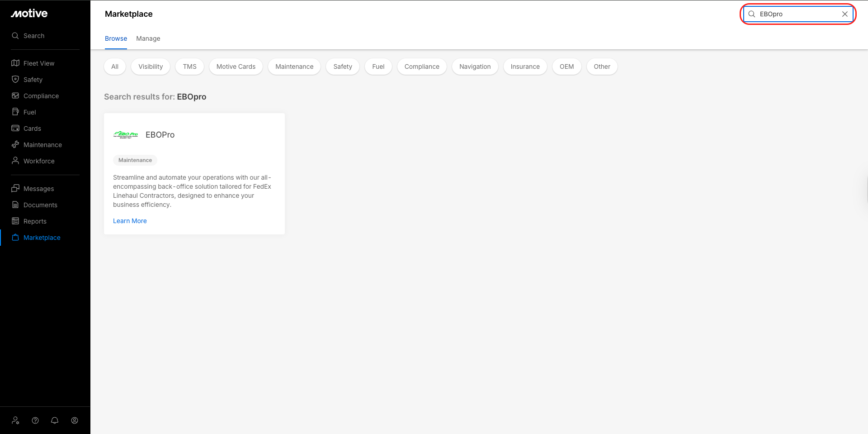This screenshot has width=868, height=434.
Task: Select Marketplace in the sidebar
Action: (x=42, y=238)
